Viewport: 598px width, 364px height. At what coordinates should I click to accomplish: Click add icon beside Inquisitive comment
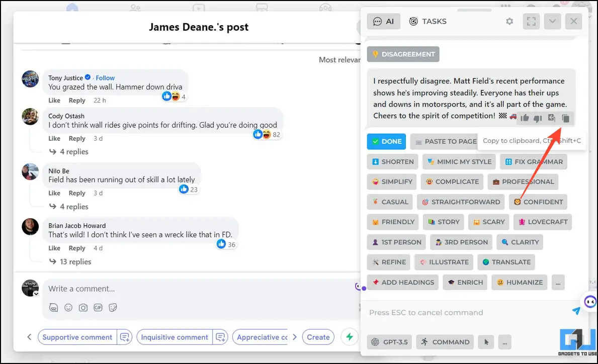[x=220, y=337]
